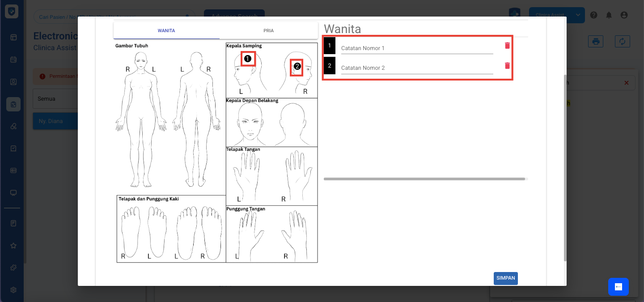The height and width of the screenshot is (302, 644).
Task: Click the print icon button
Action: (596, 42)
